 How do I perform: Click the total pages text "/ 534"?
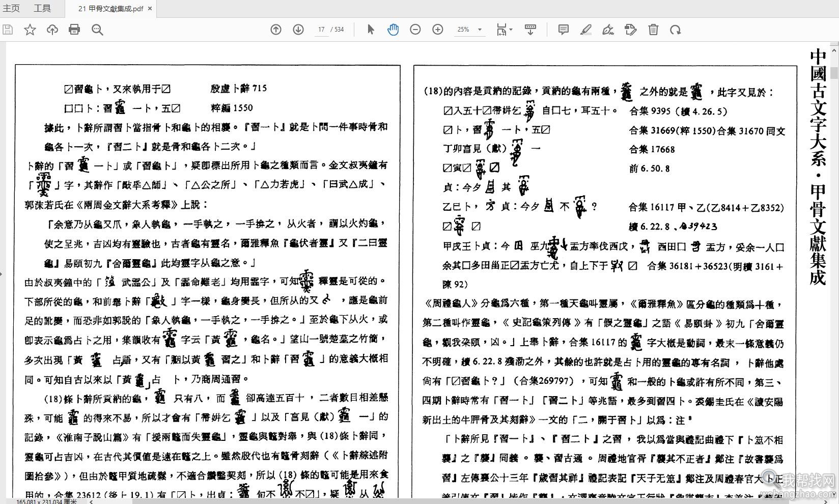[338, 30]
